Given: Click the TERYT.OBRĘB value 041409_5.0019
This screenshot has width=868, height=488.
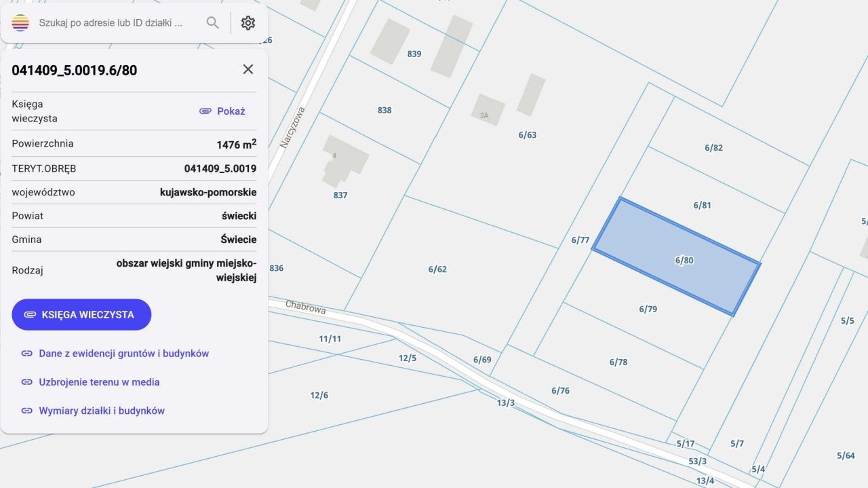Looking at the screenshot, I should coord(220,168).
